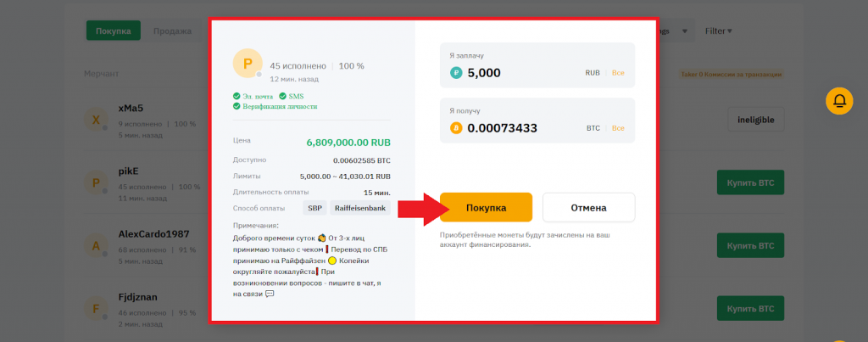Click the Taker 0 commission badge
Image resolution: width=868 pixels, height=342 pixels.
[x=731, y=75]
